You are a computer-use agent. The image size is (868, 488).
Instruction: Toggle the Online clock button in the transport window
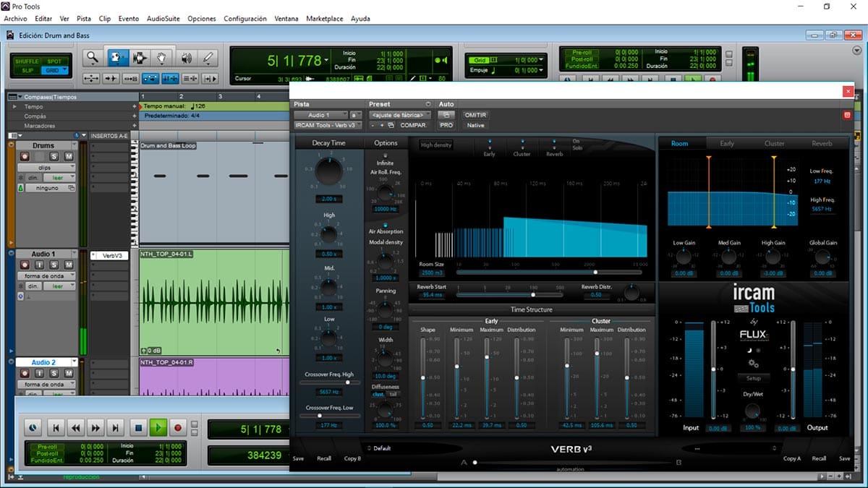33,428
